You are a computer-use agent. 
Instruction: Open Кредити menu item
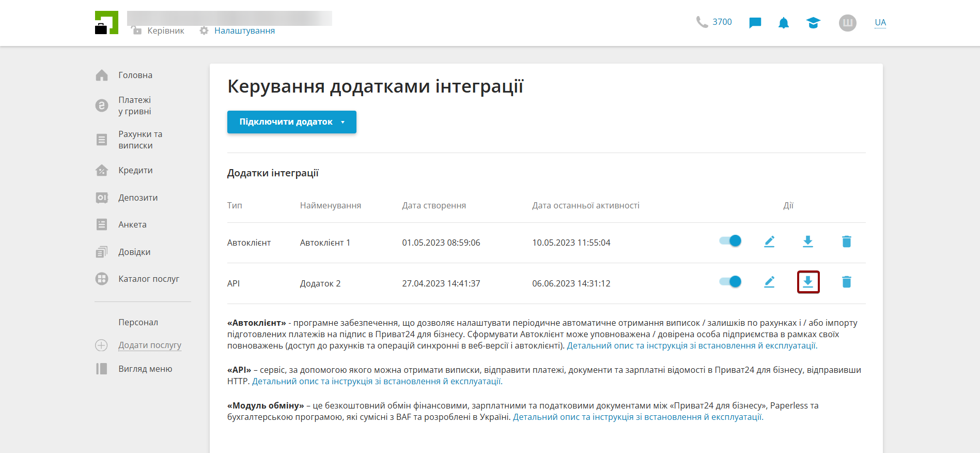click(135, 171)
